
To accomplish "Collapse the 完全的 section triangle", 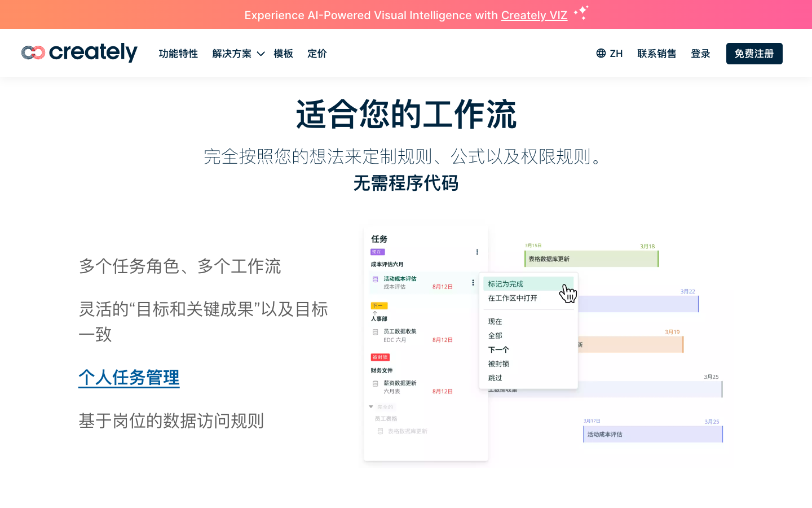I will [371, 406].
